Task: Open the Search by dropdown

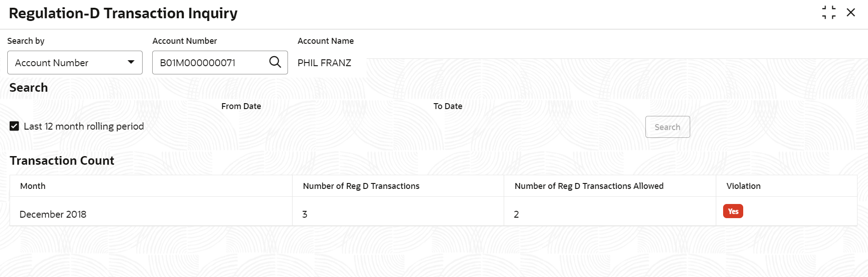Action: [75, 63]
